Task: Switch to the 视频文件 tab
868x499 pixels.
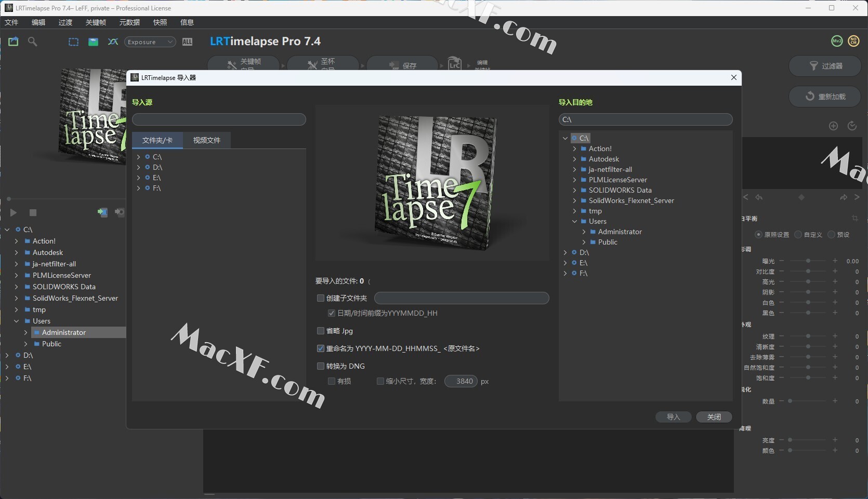Action: click(206, 140)
